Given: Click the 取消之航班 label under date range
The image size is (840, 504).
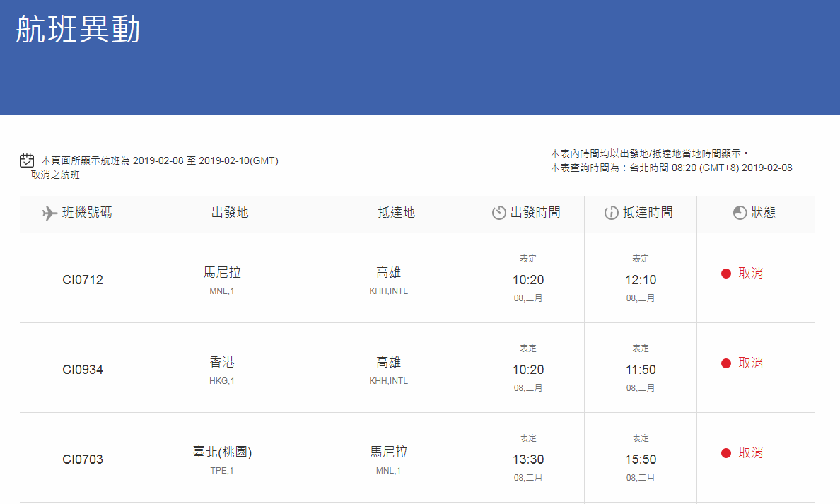Looking at the screenshot, I should pyautogui.click(x=55, y=175).
